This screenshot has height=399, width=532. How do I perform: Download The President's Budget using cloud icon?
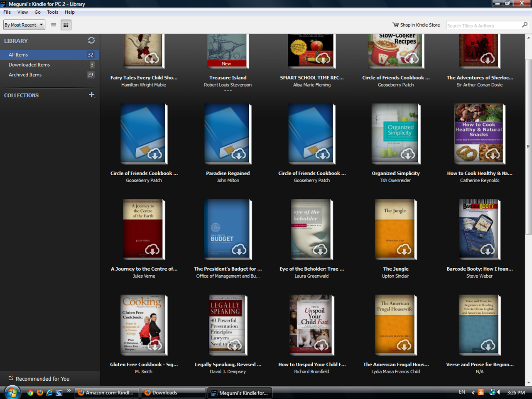click(x=239, y=250)
